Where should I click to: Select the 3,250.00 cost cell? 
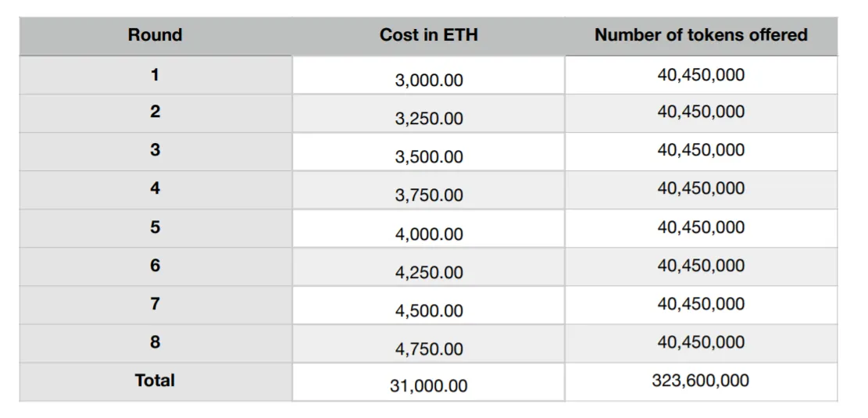428,113
